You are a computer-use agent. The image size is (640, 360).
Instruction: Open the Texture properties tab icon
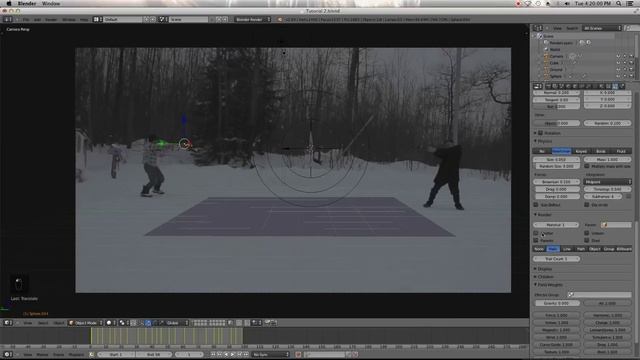608,86
